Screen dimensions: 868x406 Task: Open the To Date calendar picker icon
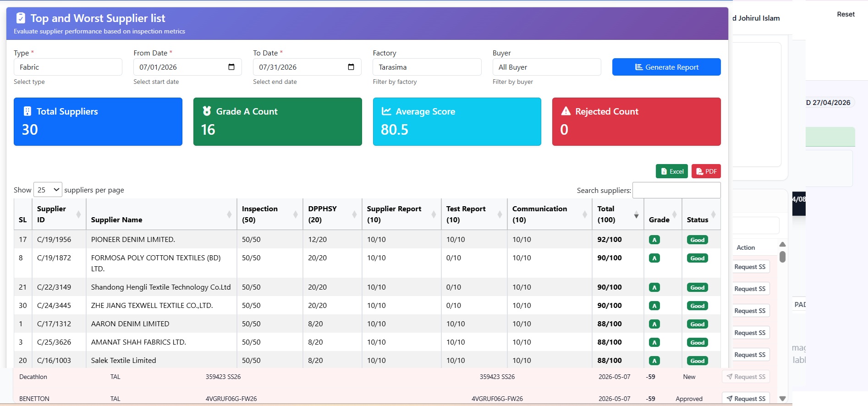351,67
